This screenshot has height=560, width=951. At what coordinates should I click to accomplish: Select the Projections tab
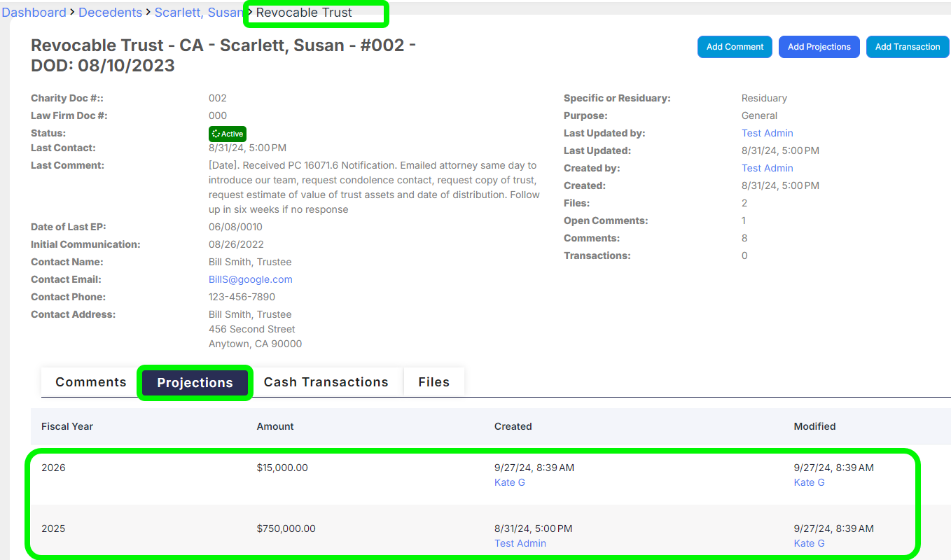coord(195,383)
